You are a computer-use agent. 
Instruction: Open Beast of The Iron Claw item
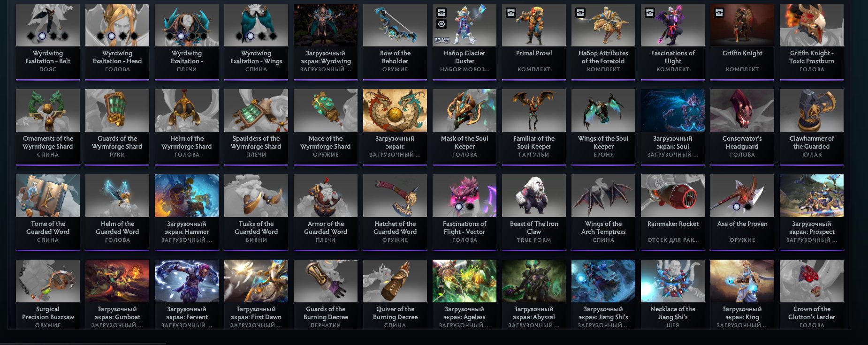pos(534,212)
